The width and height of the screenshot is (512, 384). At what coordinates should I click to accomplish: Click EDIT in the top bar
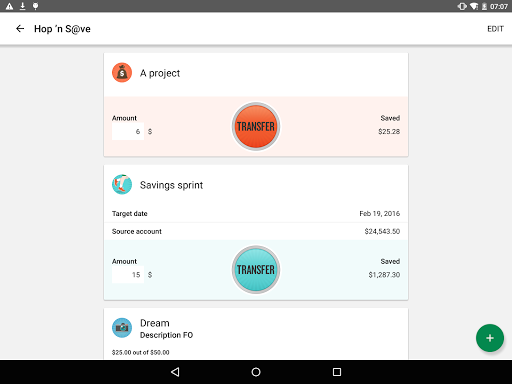pos(495,29)
